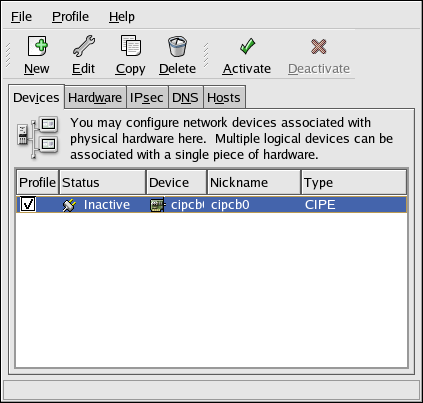Viewport: 423px width, 403px height.
Task: Toggle the cipcb0 profile checkbox
Action: [x=28, y=204]
